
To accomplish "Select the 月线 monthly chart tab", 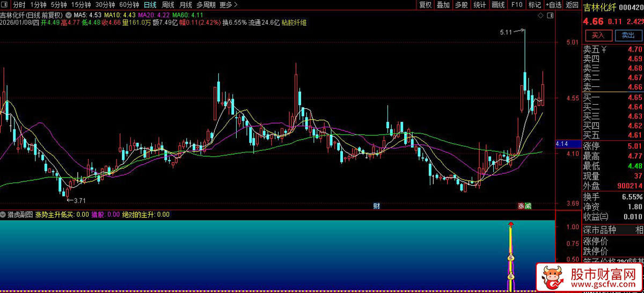I will pyautogui.click(x=186, y=5).
